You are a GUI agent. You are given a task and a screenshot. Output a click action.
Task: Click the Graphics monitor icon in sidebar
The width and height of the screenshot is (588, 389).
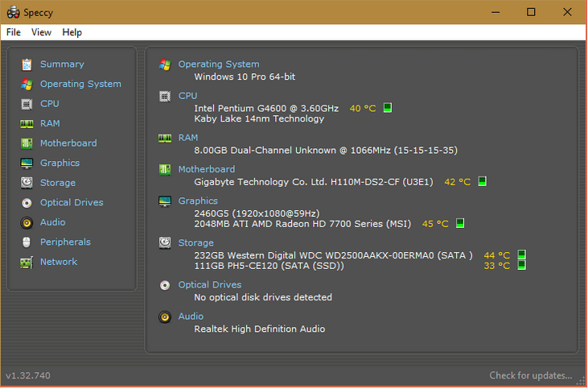point(27,163)
